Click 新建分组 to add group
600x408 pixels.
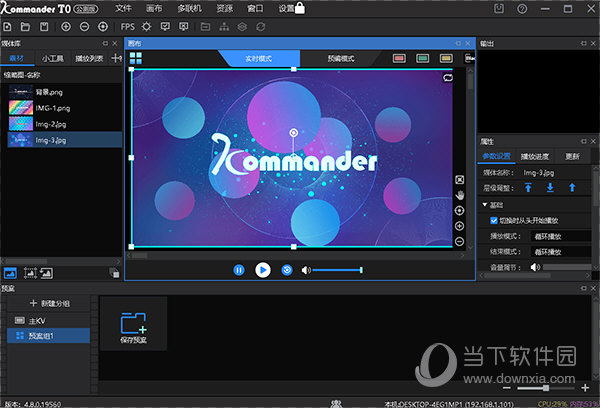[x=50, y=304]
